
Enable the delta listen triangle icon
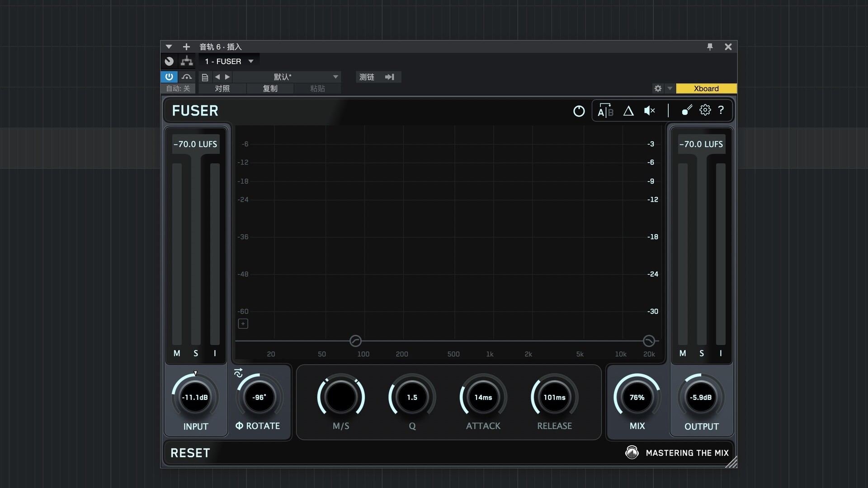(628, 111)
